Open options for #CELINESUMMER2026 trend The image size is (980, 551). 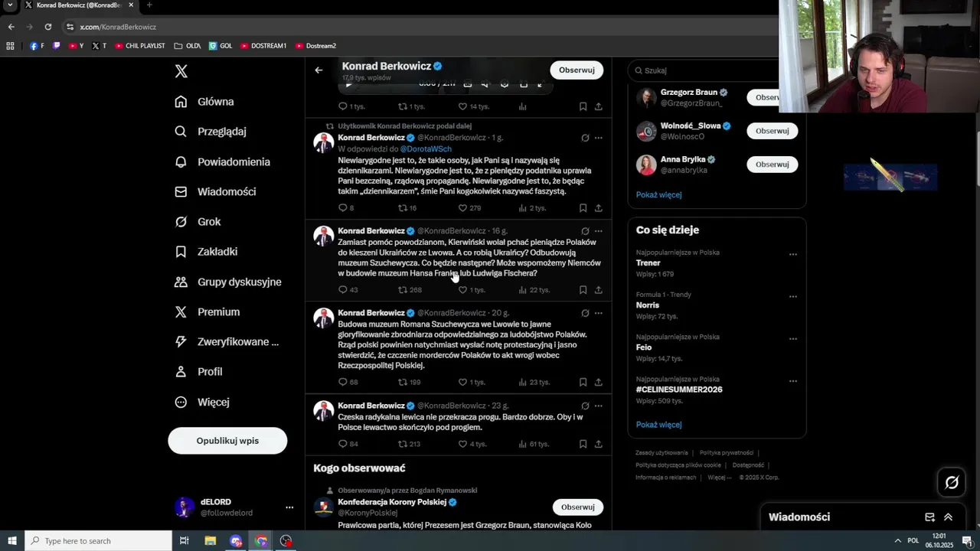coord(793,380)
